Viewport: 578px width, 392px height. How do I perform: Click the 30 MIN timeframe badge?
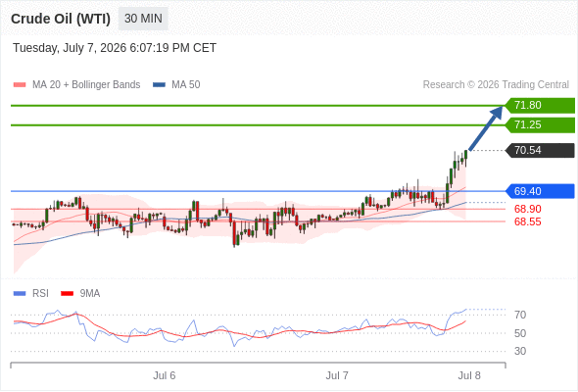[143, 19]
